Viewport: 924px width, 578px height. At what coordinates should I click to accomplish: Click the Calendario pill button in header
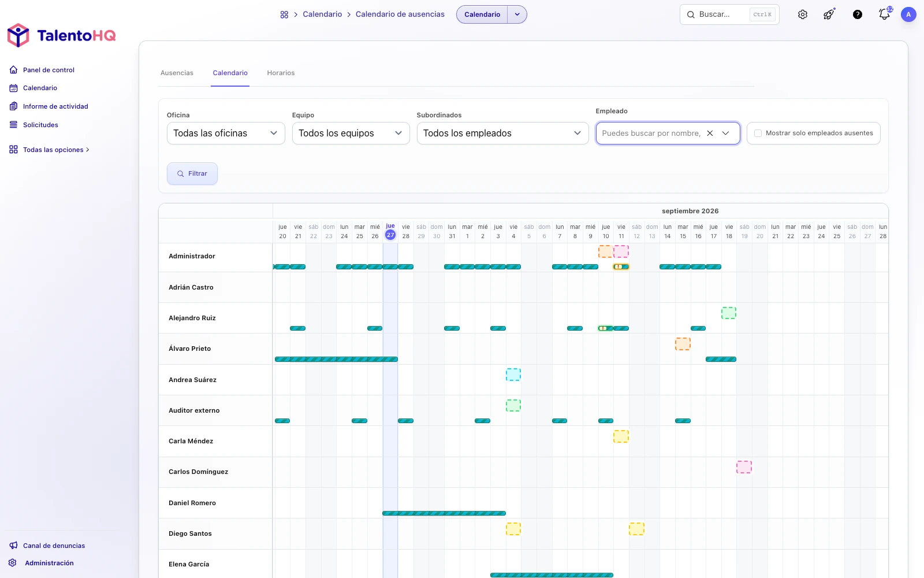tap(482, 14)
